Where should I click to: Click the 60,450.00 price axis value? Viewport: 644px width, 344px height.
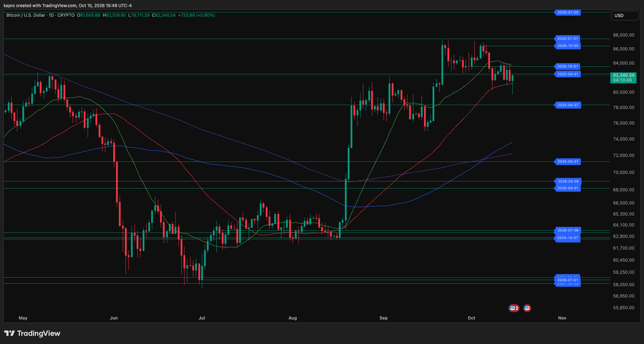click(623, 260)
